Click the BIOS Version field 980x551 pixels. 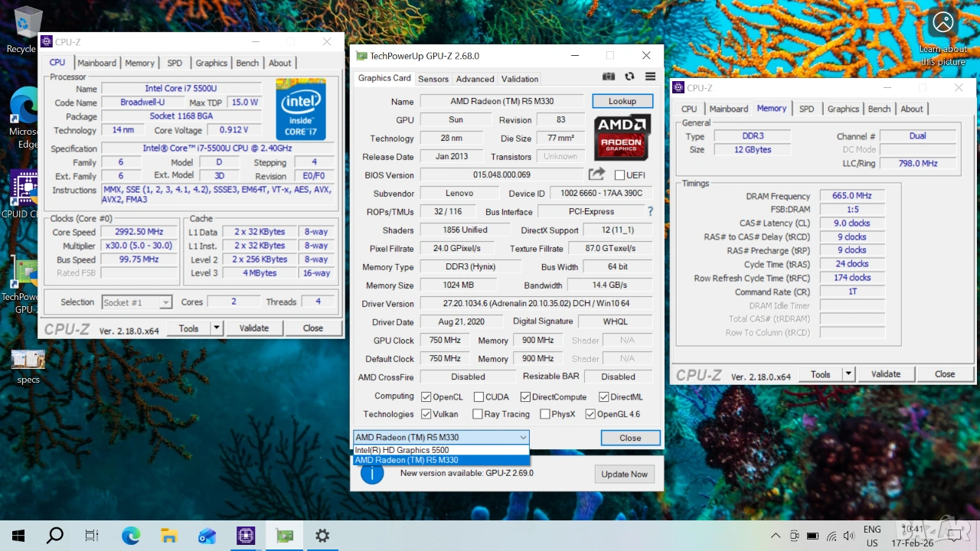pos(501,175)
